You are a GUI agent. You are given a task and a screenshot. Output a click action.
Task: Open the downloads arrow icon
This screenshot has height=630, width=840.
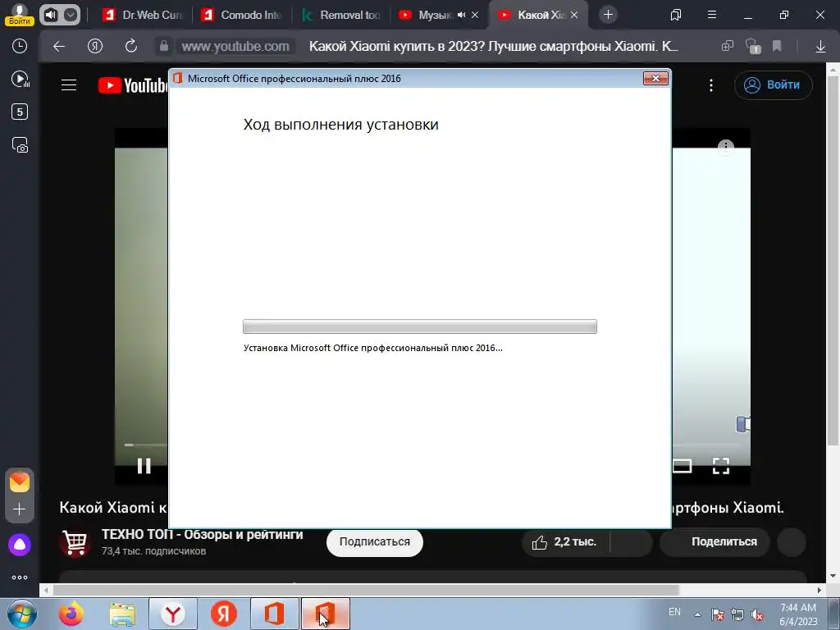820,47
